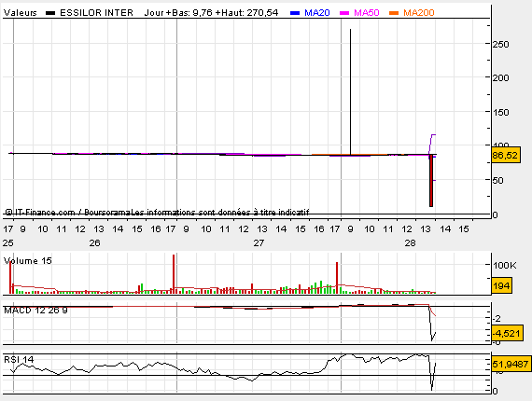Click the date label 26 on time axis
Viewport: 532px width, 401px height.
[x=94, y=243]
